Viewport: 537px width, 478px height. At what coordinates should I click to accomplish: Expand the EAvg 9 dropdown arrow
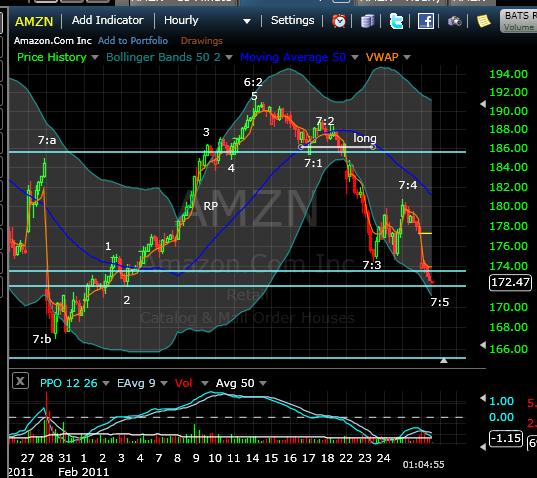tap(164, 383)
